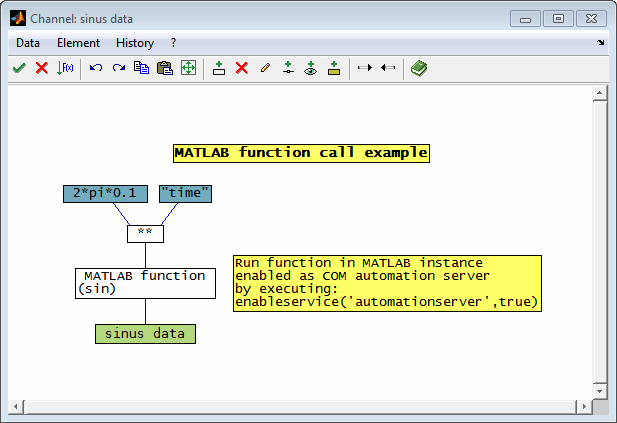Minimize the Channel: sinus data window
The image size is (617, 423).
point(525,19)
